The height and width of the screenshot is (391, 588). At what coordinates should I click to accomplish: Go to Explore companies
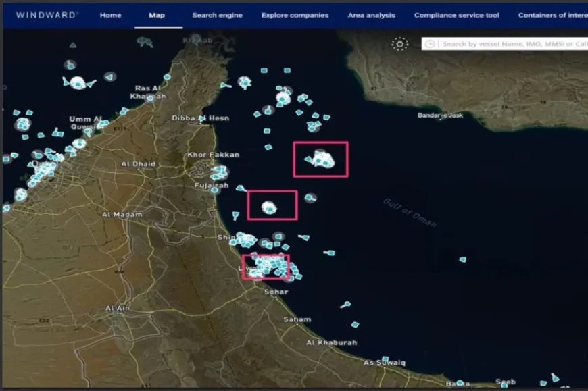[295, 15]
